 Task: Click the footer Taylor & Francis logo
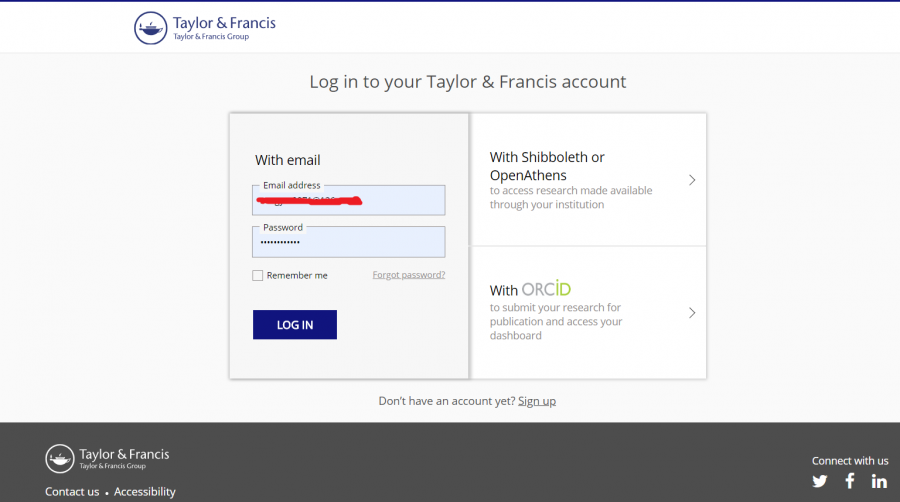[107, 458]
